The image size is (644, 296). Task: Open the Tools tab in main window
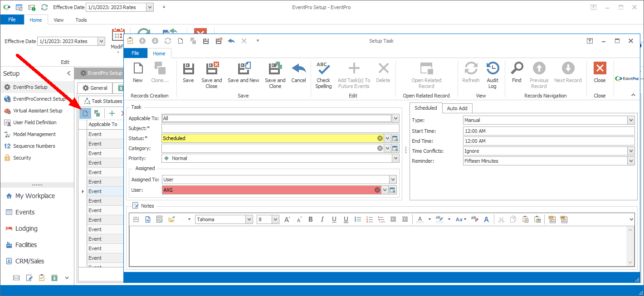(x=81, y=20)
